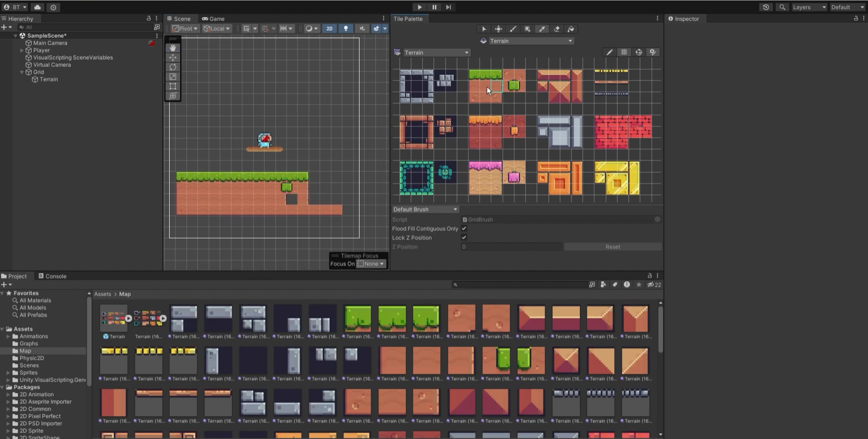Choose the Tile Palette Select tool
The height and width of the screenshot is (439, 868).
[x=484, y=29]
